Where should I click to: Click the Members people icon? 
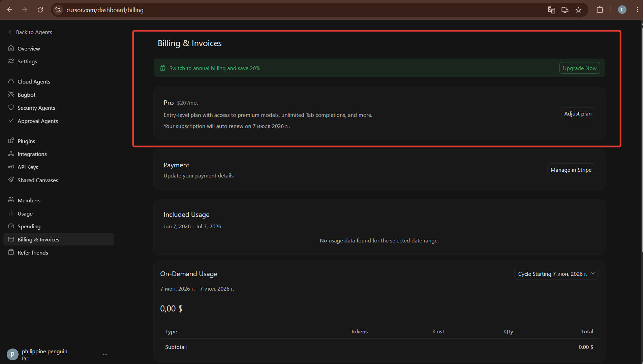tap(11, 200)
